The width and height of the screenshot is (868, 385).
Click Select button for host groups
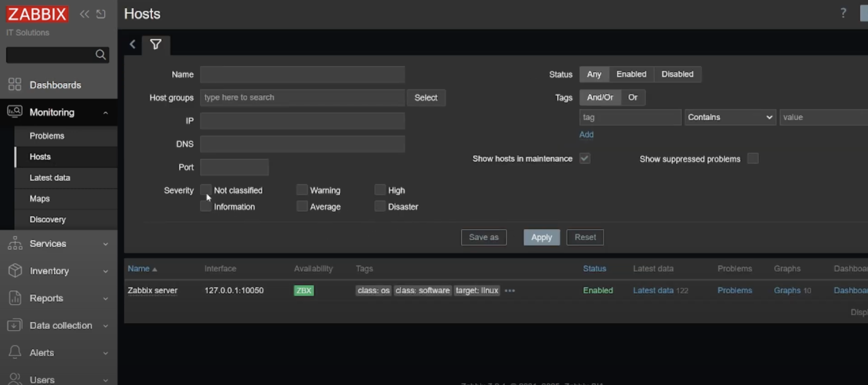coord(426,98)
